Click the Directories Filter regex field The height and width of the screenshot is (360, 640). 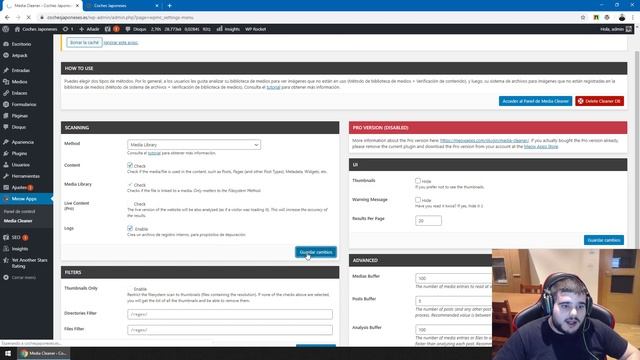pyautogui.click(x=230, y=314)
